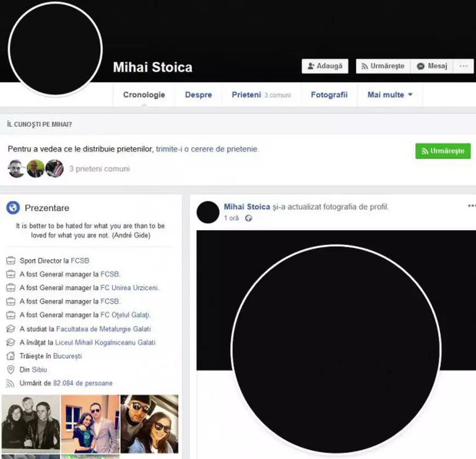This screenshot has width=476, height=459.
Task: Go to the Fotografii tab
Action: [329, 95]
